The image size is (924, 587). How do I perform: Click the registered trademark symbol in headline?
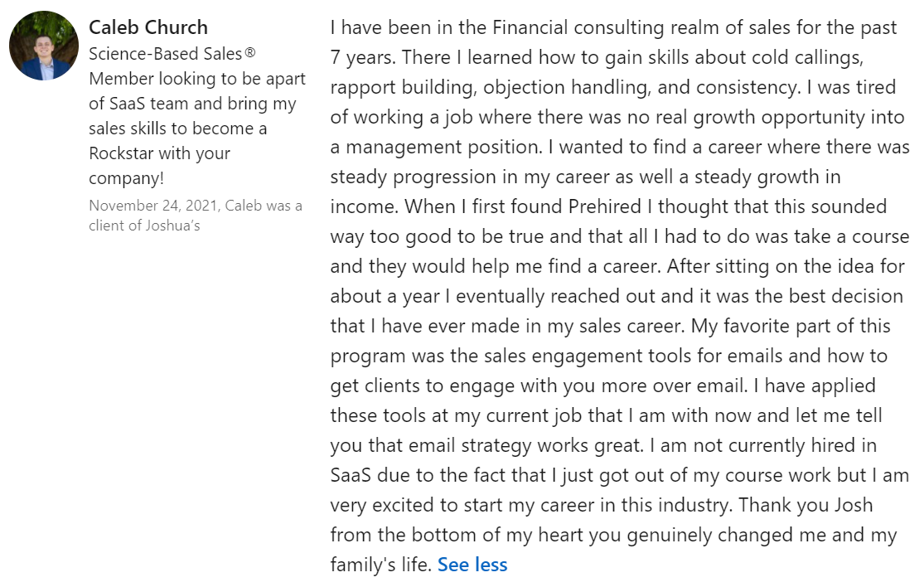tap(250, 53)
